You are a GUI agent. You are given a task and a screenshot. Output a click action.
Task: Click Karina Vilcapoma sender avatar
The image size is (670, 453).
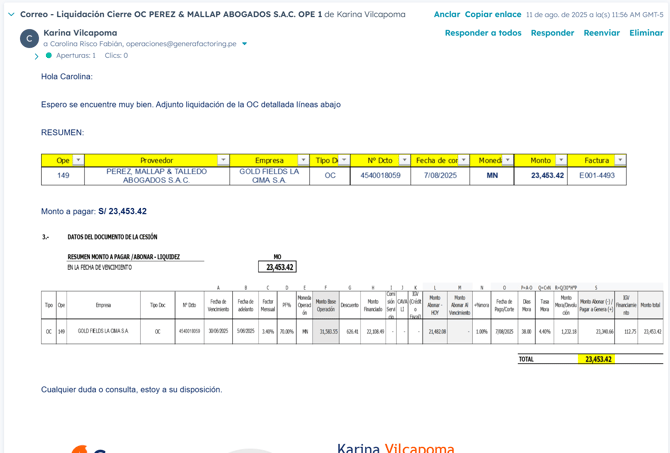pyautogui.click(x=29, y=39)
